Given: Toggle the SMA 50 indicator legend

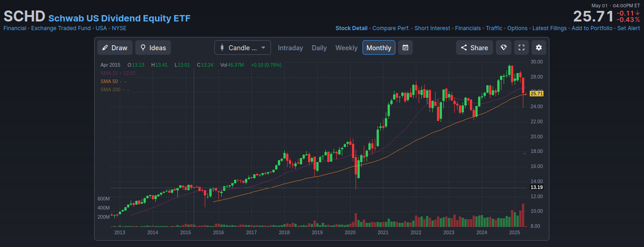Looking at the screenshot, I should (x=109, y=81).
